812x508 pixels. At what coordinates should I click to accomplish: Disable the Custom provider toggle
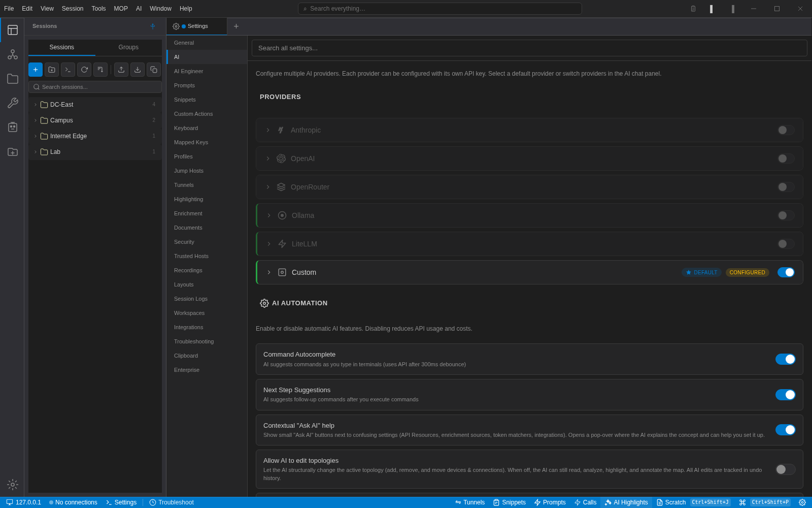(x=786, y=272)
